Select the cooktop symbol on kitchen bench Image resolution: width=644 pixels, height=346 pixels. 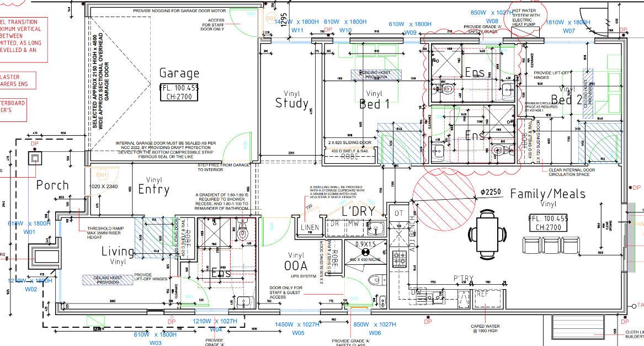point(400,260)
